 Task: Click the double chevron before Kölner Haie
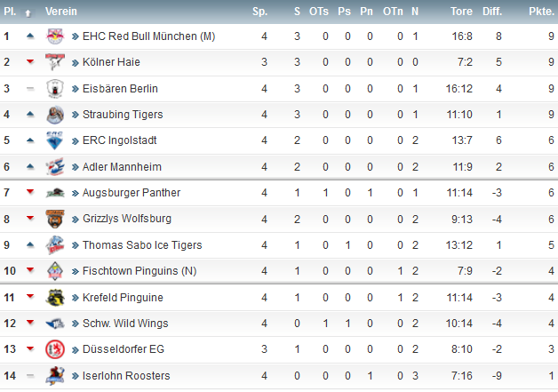point(76,62)
